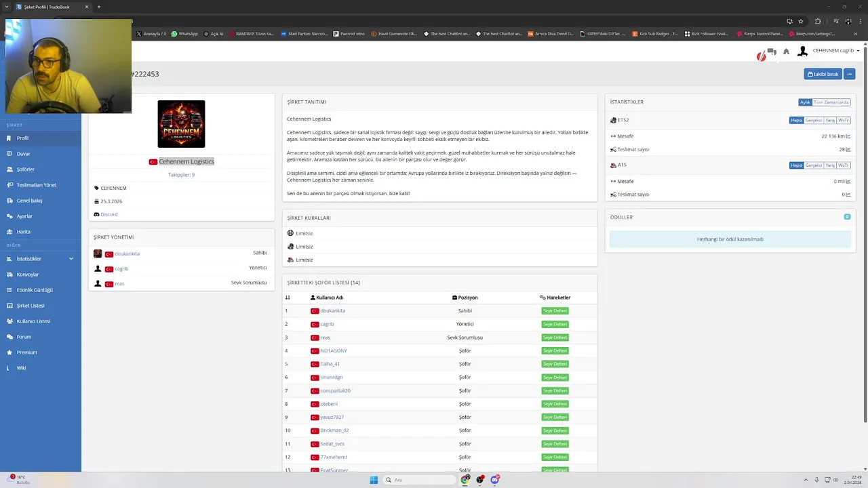Click the sort arrows icon in driver table header
Image resolution: width=868 pixels, height=488 pixels.
[x=288, y=298]
